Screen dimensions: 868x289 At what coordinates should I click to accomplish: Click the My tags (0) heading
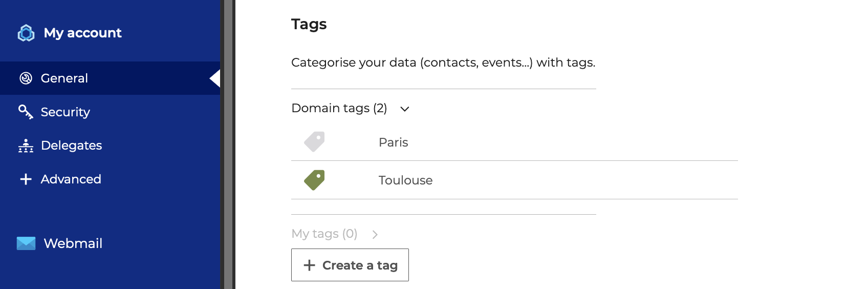(324, 234)
